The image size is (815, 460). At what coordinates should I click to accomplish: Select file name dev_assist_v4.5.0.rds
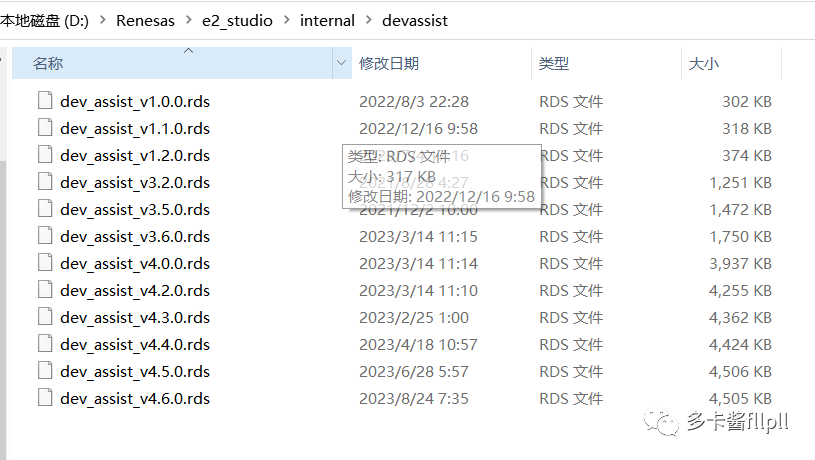click(135, 372)
